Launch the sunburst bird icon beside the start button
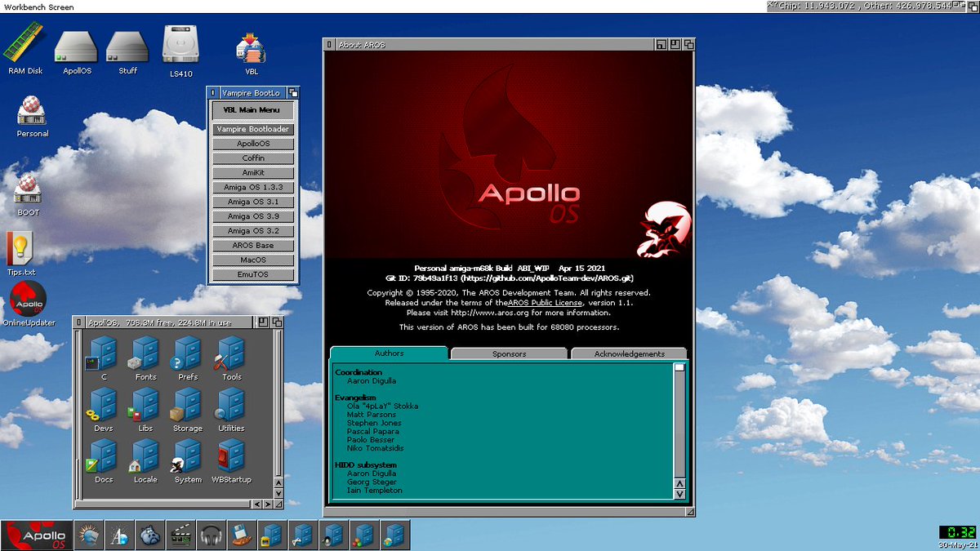 [x=90, y=535]
